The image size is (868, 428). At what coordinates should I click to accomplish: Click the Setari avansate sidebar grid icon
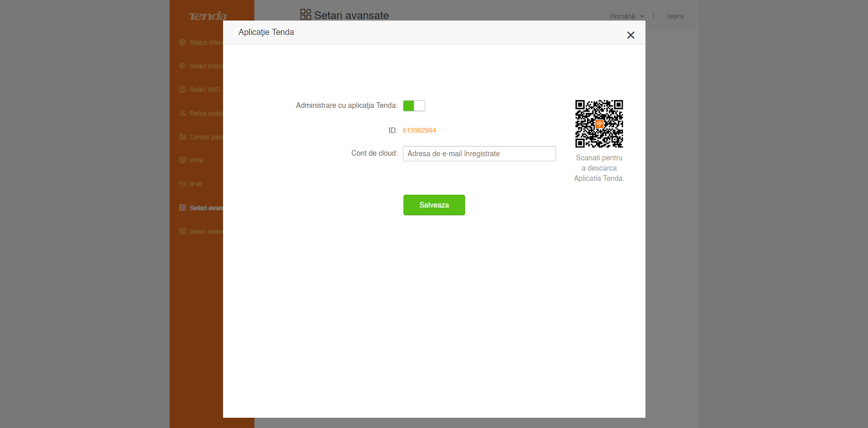coord(182,208)
